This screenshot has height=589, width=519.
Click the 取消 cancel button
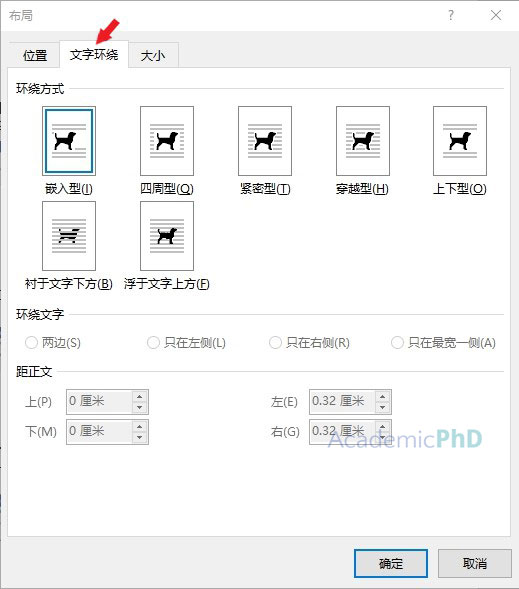[475, 563]
